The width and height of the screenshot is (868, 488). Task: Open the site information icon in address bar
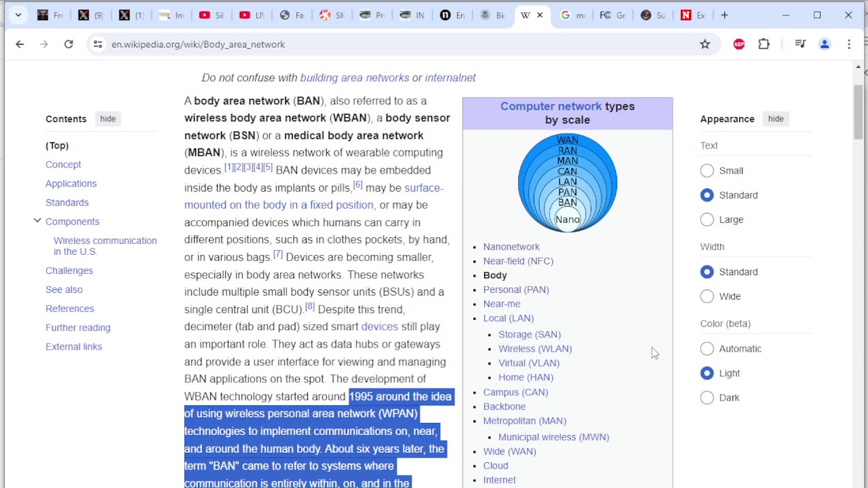(x=98, y=44)
